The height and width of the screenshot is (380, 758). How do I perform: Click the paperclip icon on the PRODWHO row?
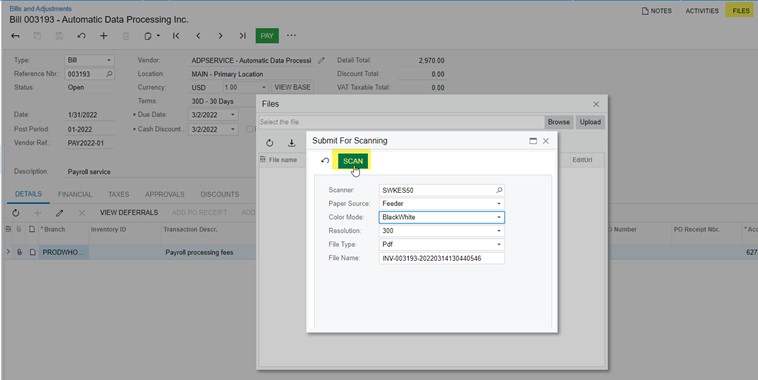[19, 252]
